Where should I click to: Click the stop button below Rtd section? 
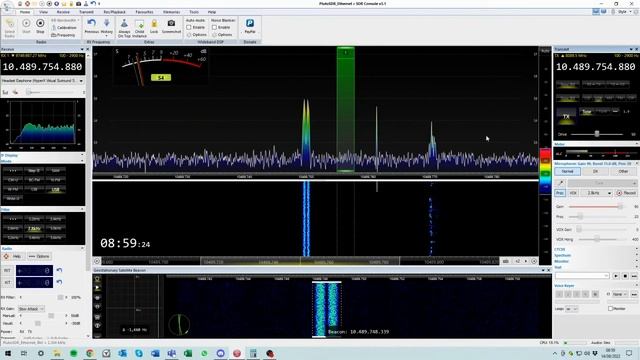pyautogui.click(x=625, y=276)
